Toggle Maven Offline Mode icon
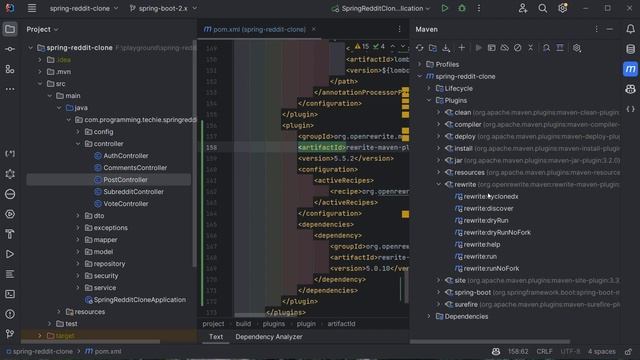Screen dimensions: 640x360 [504, 48]
